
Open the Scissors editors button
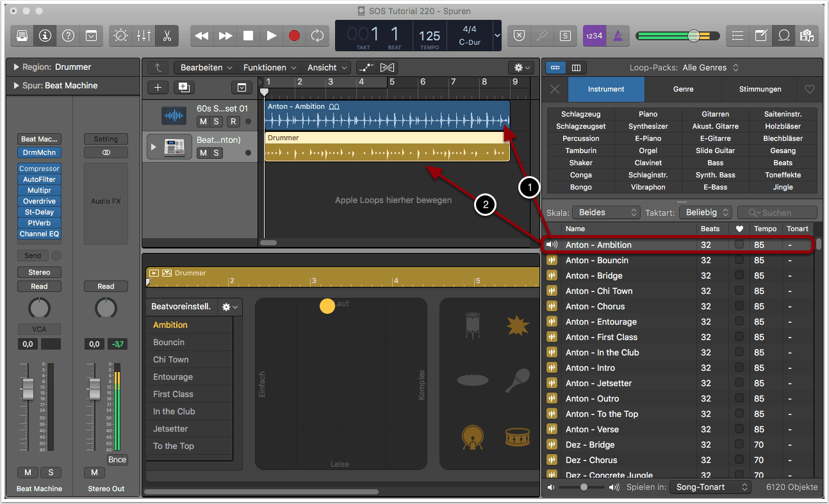pyautogui.click(x=167, y=36)
